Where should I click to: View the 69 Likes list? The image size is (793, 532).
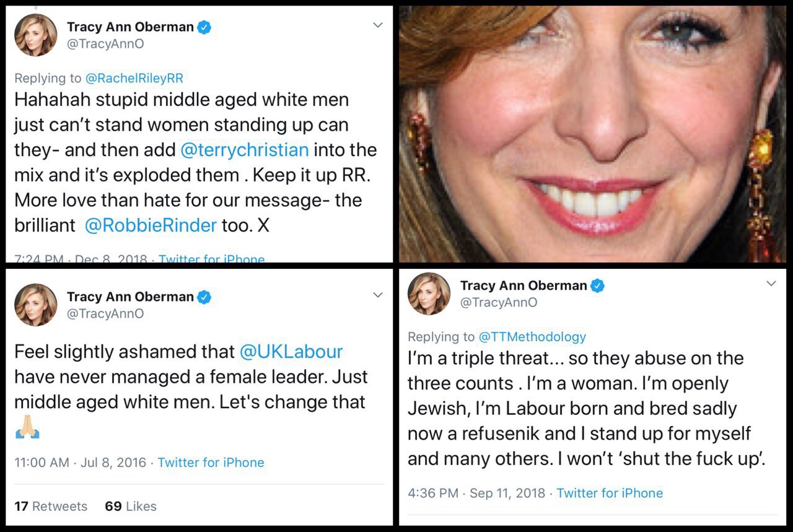tap(131, 506)
